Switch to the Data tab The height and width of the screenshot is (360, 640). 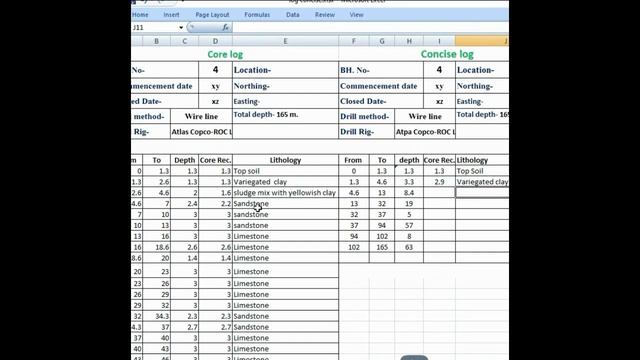click(293, 15)
